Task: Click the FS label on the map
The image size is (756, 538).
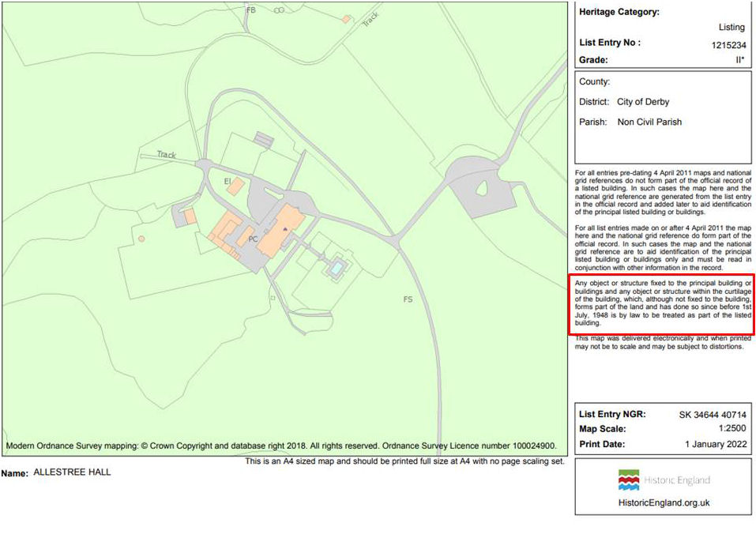Action: click(x=408, y=299)
